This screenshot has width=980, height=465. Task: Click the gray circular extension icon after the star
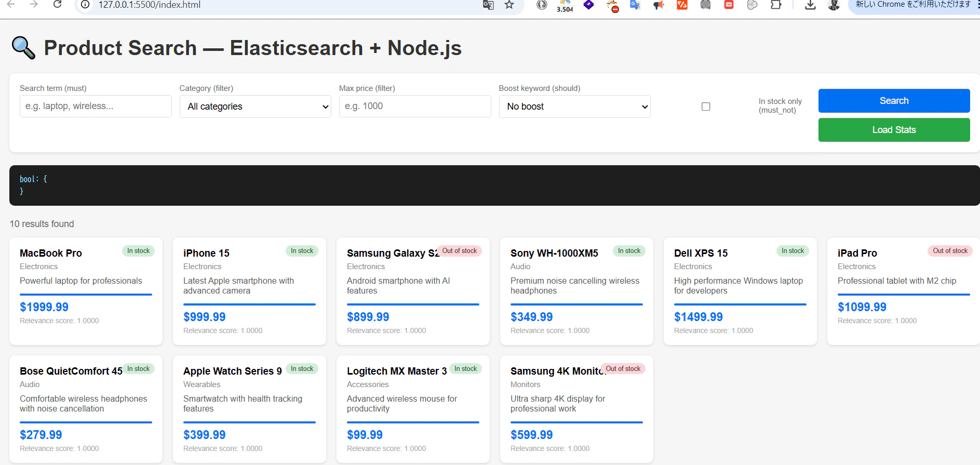click(x=542, y=5)
